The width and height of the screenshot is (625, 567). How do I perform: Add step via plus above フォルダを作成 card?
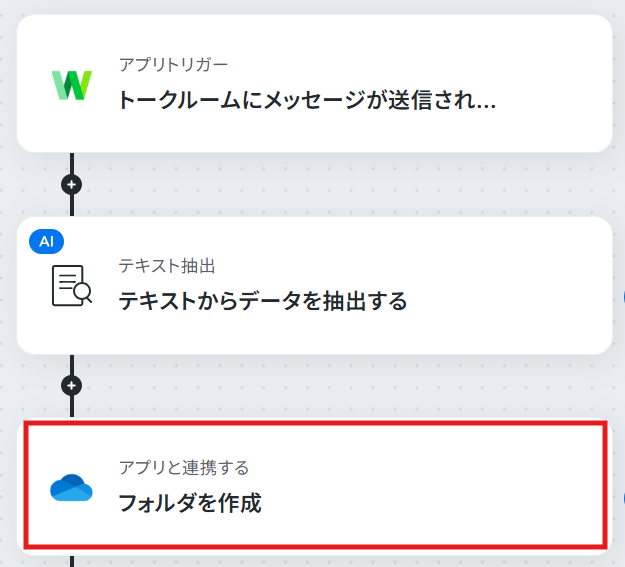point(72,386)
